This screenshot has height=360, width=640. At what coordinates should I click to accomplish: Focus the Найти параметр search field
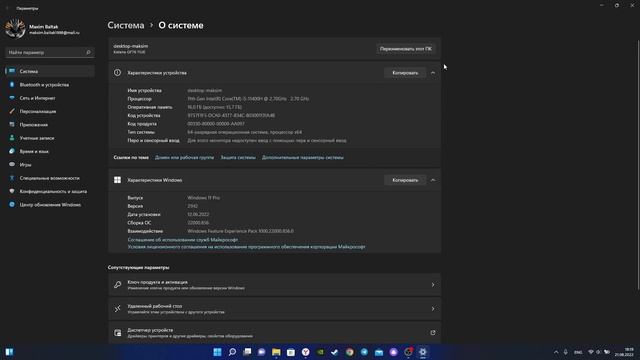click(49, 52)
